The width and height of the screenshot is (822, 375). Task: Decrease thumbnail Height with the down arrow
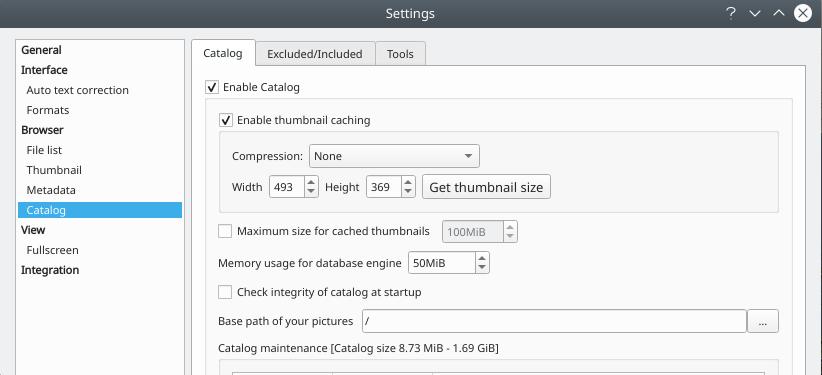coord(408,192)
